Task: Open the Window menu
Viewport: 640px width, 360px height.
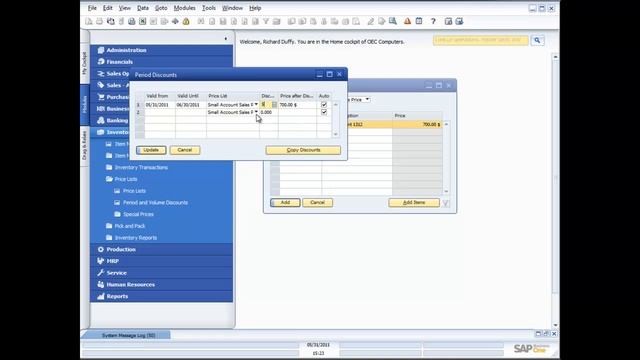Action: [232, 8]
